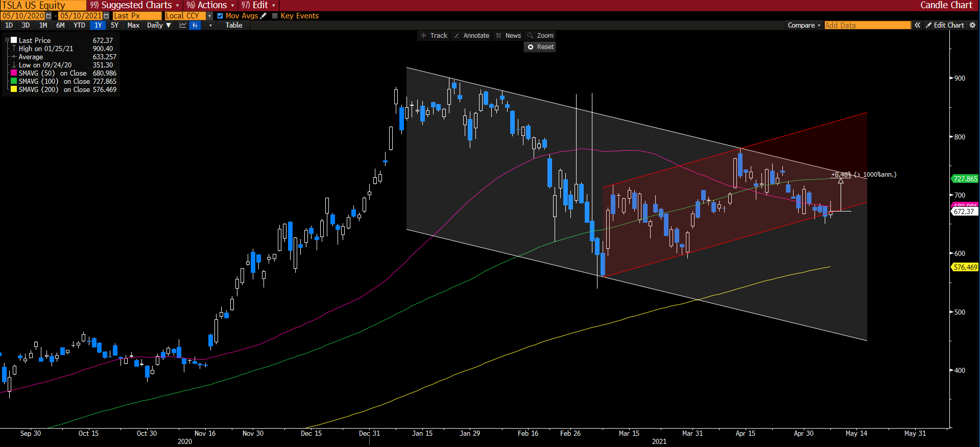Image resolution: width=980 pixels, height=447 pixels.
Task: Open start date calendar picker icon
Action: [x=49, y=16]
